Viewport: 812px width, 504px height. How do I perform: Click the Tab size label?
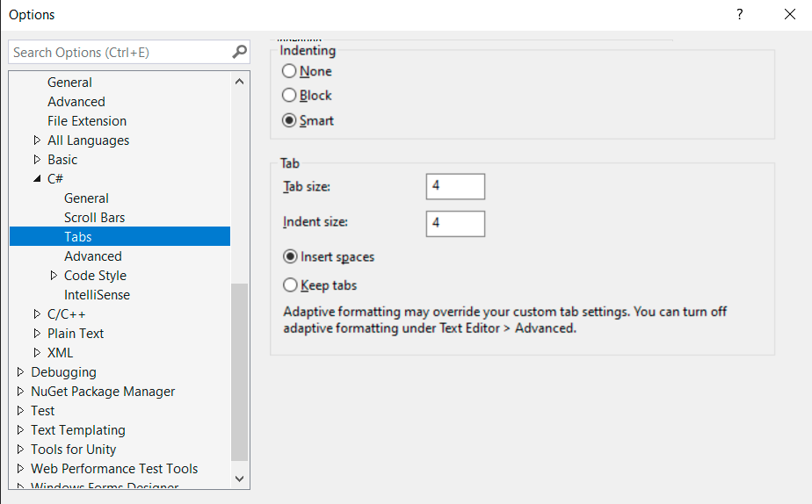307,186
